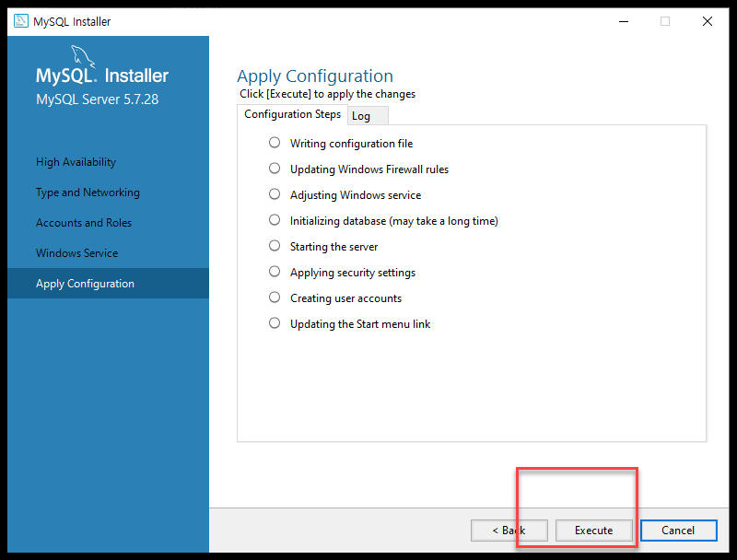This screenshot has height=560, width=737.
Task: Select the Writing configuration file step indicator
Action: pyautogui.click(x=275, y=143)
